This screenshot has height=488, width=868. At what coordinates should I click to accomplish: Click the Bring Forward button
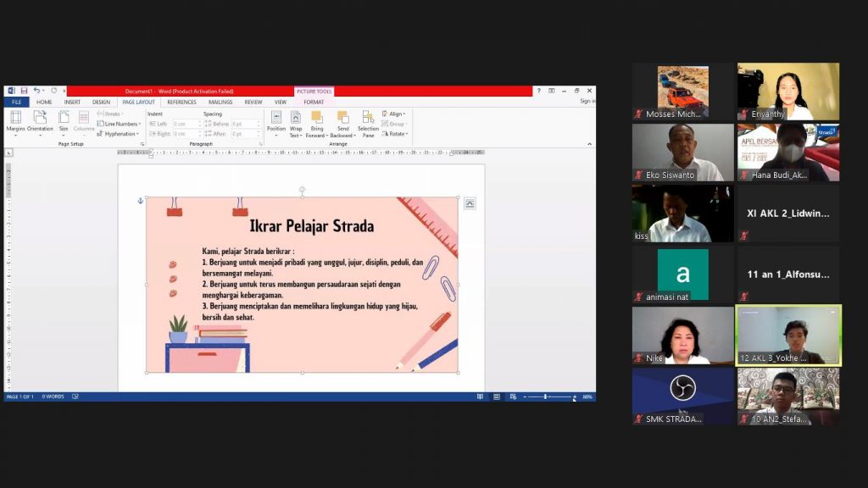(x=317, y=123)
